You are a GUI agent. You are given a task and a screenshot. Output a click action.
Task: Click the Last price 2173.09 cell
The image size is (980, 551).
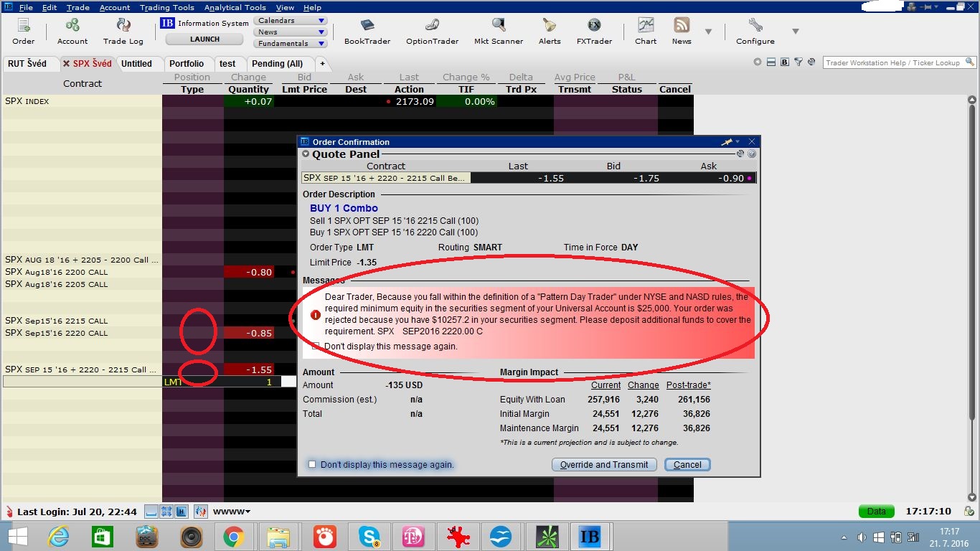tap(410, 101)
